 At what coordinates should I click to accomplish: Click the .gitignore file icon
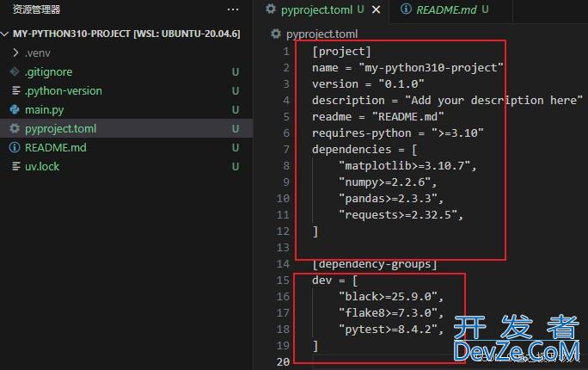point(15,71)
